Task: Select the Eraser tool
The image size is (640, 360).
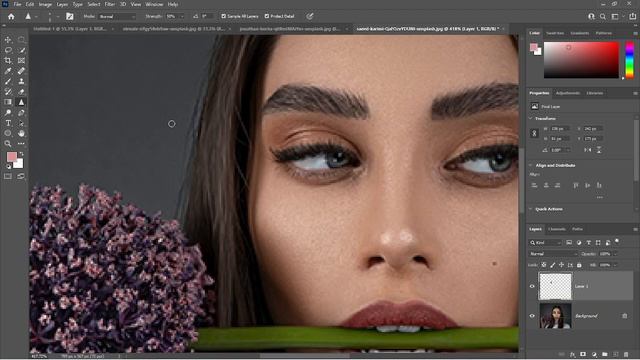Action: [x=21, y=92]
